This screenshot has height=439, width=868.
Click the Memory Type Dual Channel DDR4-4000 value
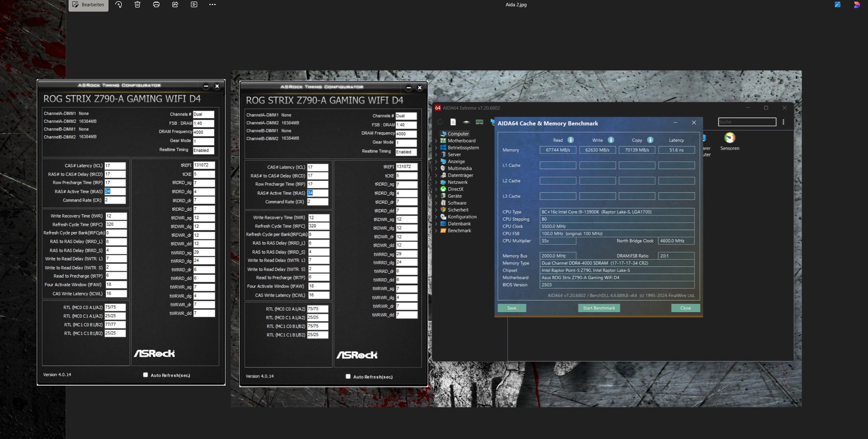(617, 263)
